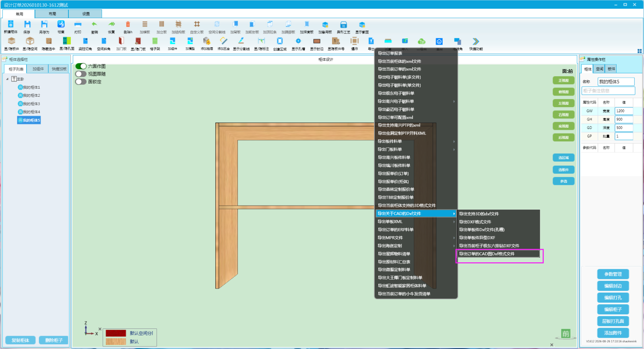Toggle 显/隐板件 board visibility icon
This screenshot has width=644, height=349.
point(11,41)
